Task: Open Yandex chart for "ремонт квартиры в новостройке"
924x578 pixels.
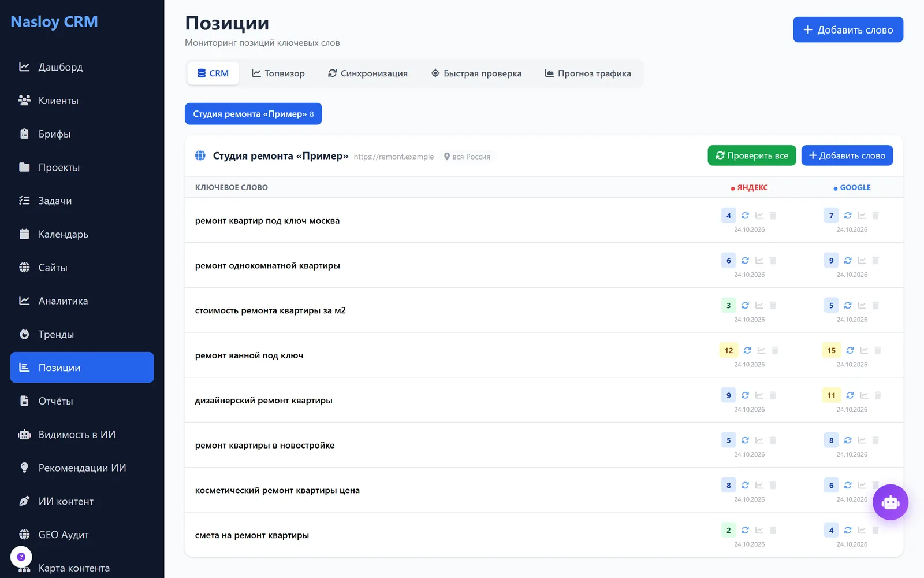Action: [x=759, y=440]
